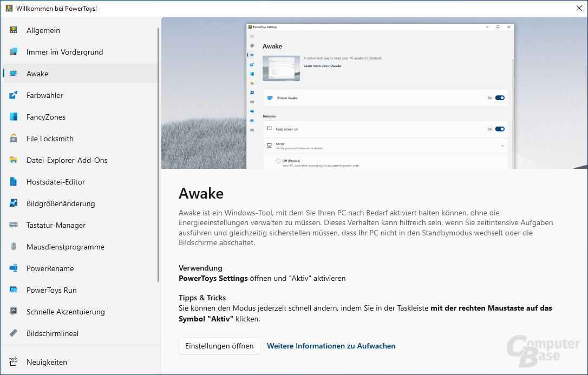Click the Hostsdatei-Editor document icon
The image size is (588, 375).
click(x=14, y=182)
